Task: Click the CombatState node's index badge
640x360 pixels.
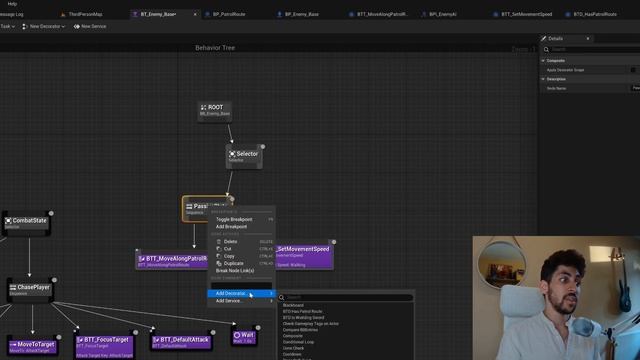Action: (x=51, y=213)
